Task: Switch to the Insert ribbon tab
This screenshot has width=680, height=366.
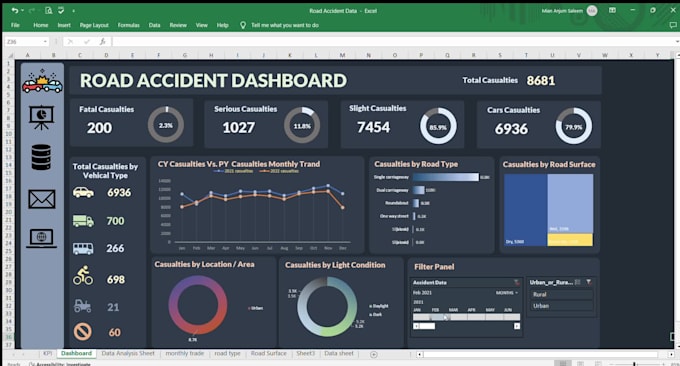Action: click(64, 25)
